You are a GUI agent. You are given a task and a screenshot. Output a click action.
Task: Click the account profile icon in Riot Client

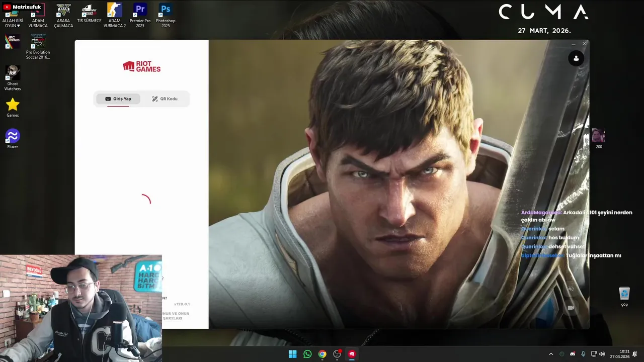(576, 59)
